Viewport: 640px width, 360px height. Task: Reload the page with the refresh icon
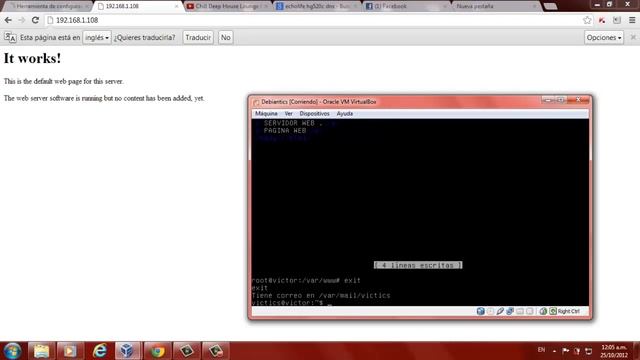pos(36,20)
